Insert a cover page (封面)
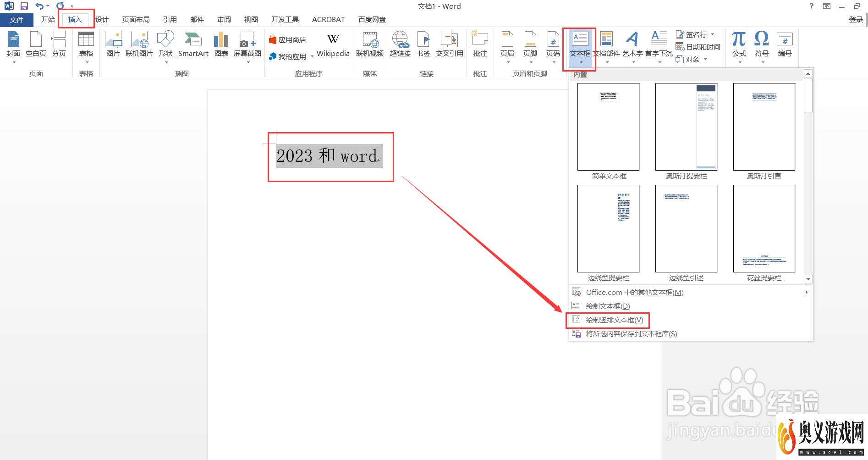The height and width of the screenshot is (460, 868). click(x=13, y=46)
